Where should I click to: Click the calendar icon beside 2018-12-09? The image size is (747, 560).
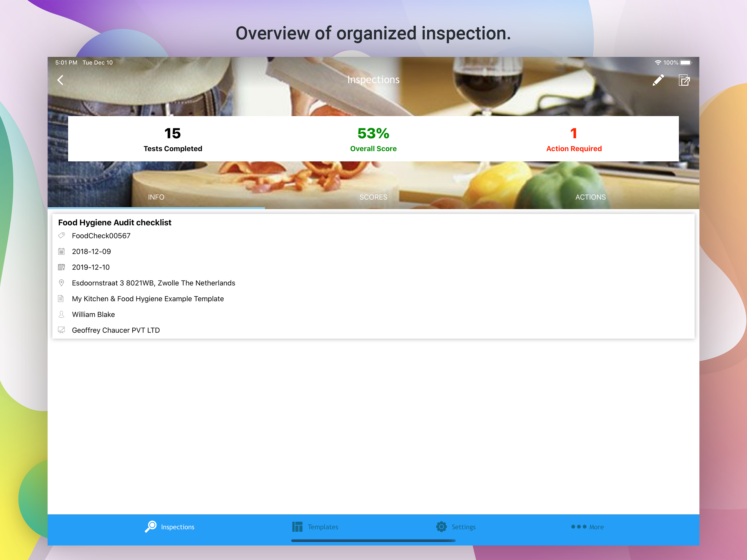tap(62, 251)
